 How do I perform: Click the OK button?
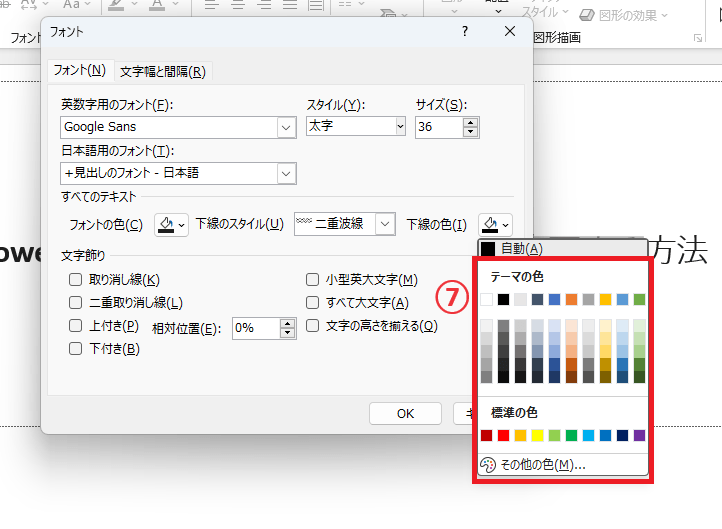[x=405, y=413]
